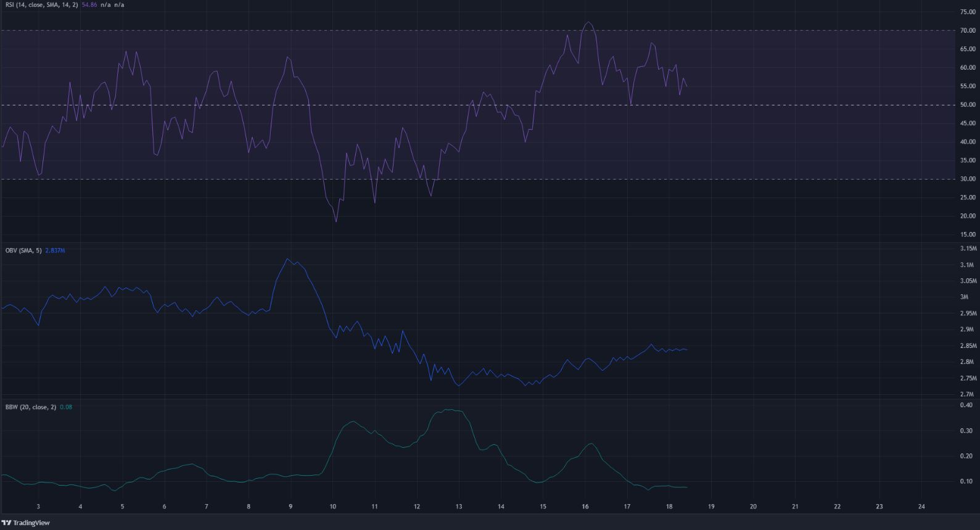Click the 75.00 RSI scale label

click(968, 12)
